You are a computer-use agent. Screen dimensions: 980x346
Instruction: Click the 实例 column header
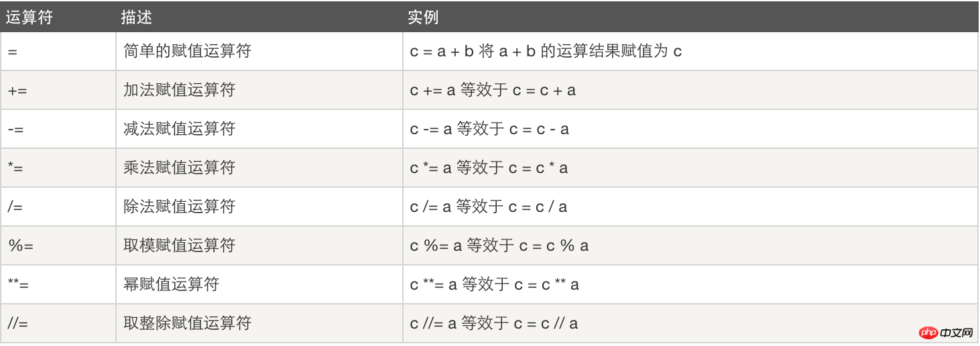pyautogui.click(x=423, y=17)
